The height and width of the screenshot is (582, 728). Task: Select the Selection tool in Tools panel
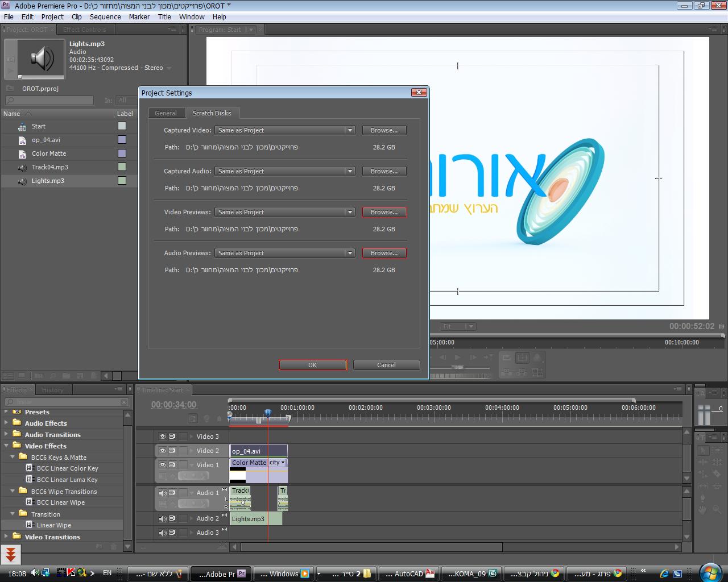tap(703, 450)
